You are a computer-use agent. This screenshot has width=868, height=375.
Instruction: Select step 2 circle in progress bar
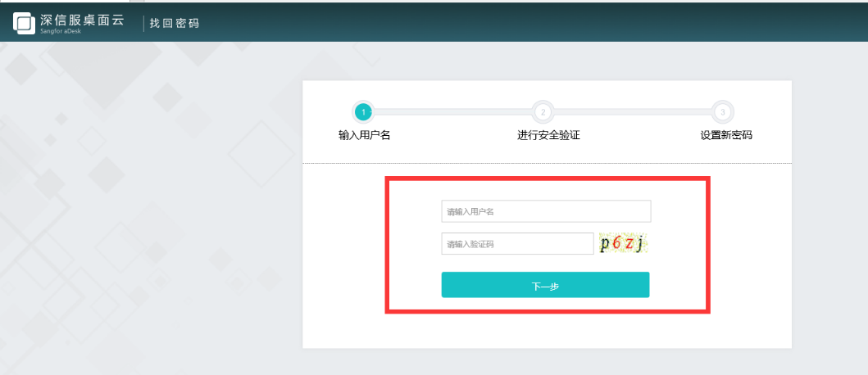[x=543, y=112]
